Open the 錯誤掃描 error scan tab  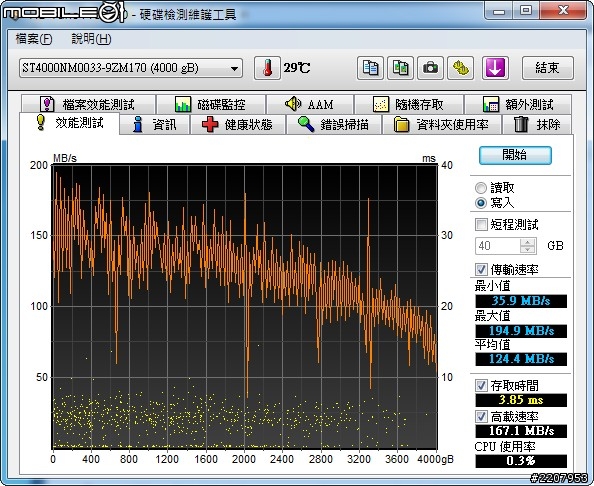click(x=333, y=125)
